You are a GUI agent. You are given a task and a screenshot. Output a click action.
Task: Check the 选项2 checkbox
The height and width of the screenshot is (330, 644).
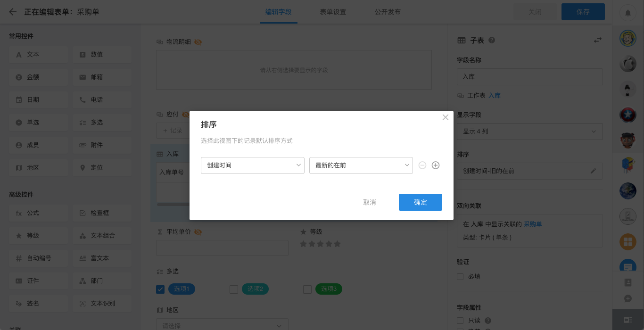(x=234, y=289)
